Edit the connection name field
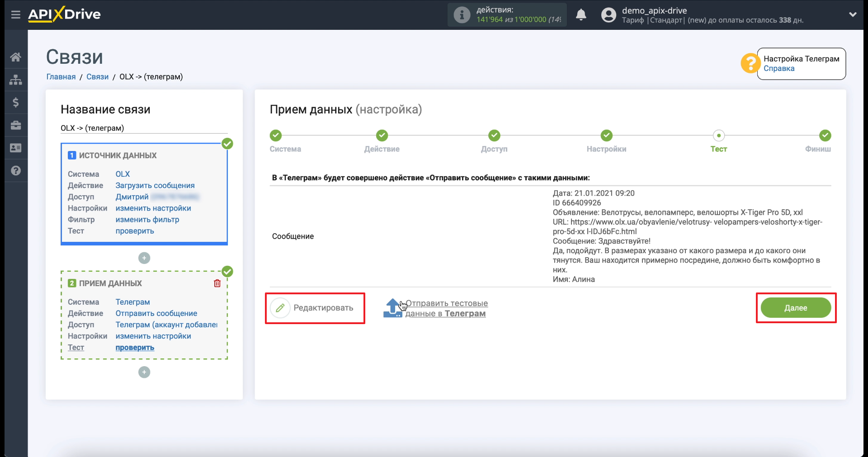This screenshot has height=457, width=868. (144, 128)
